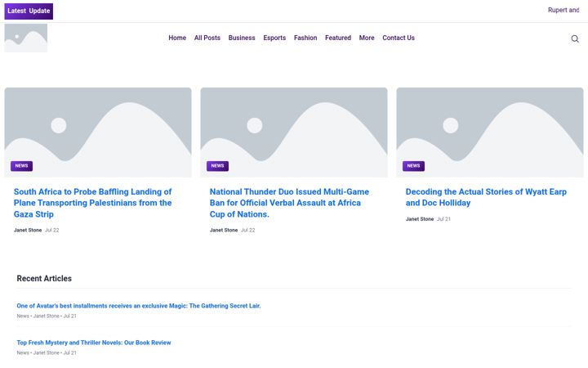Viewport: 588px width, 368px height.
Task: Open the All Posts menu item
Action: click(x=207, y=38)
